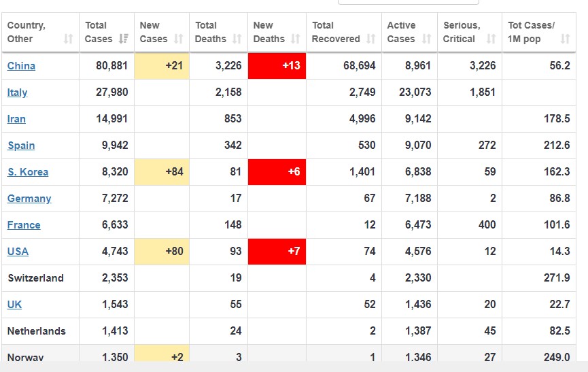Click China's total recovered 68,694
Viewport: 588px width, 372px height.
(359, 65)
